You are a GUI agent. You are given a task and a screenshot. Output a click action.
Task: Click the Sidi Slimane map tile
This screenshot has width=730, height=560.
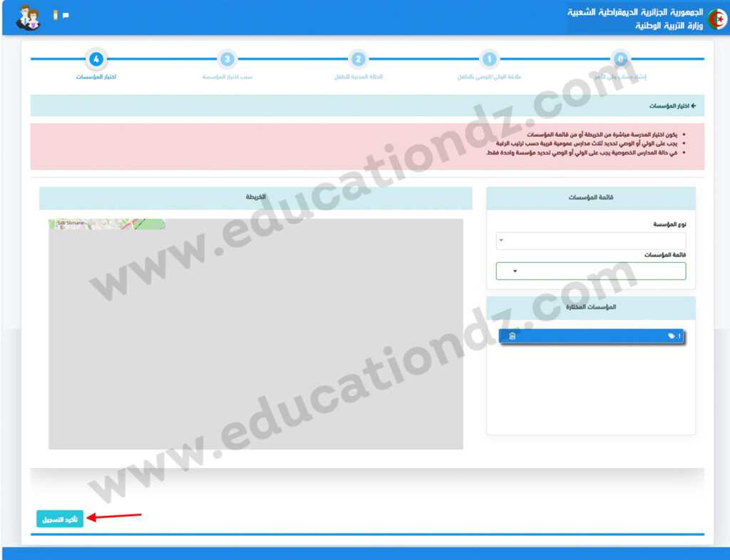click(x=107, y=224)
